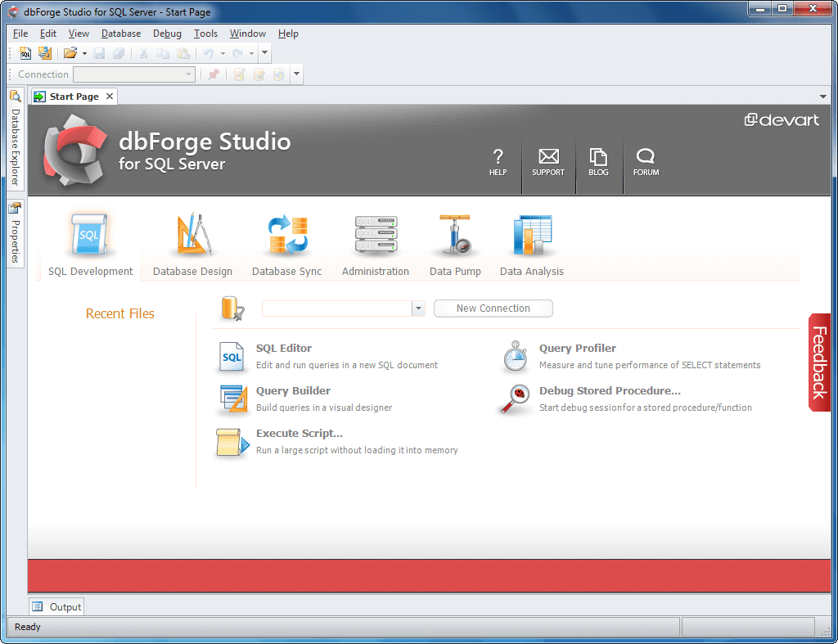Screen dimensions: 838x644
Task: Click Debug Stored Procedure link
Action: point(610,390)
